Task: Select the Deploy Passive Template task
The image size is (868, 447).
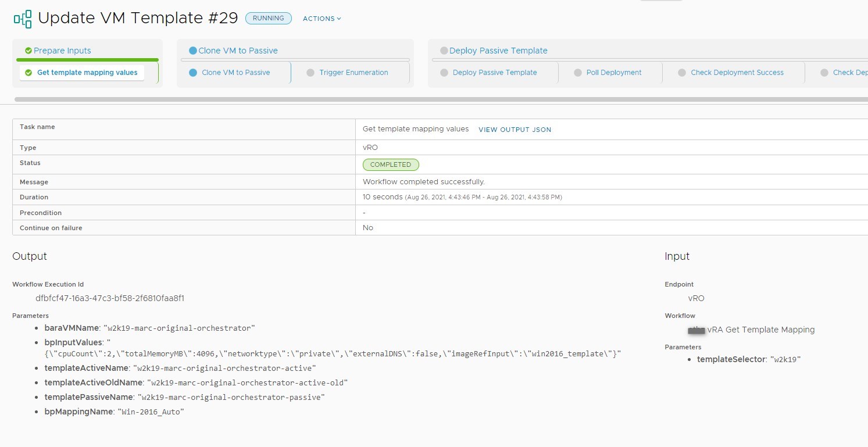Action: point(494,73)
